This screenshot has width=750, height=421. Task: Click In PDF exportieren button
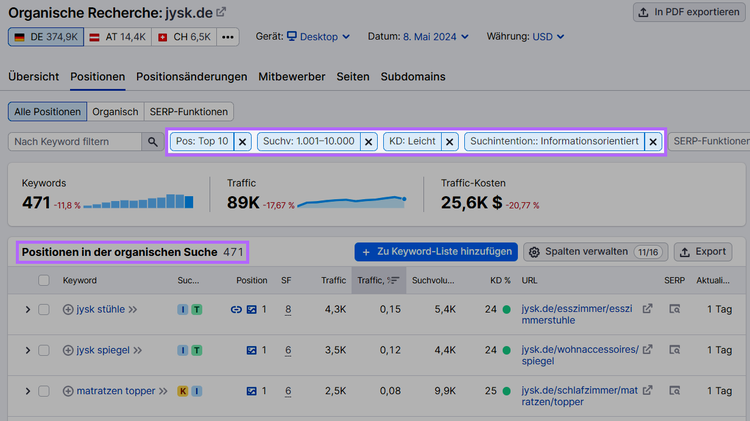click(689, 12)
